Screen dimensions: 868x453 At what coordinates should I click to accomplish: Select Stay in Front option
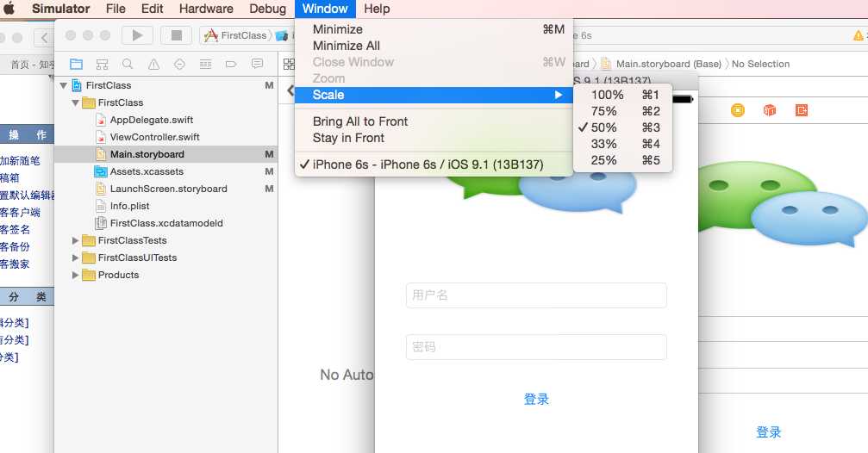[x=434, y=138]
